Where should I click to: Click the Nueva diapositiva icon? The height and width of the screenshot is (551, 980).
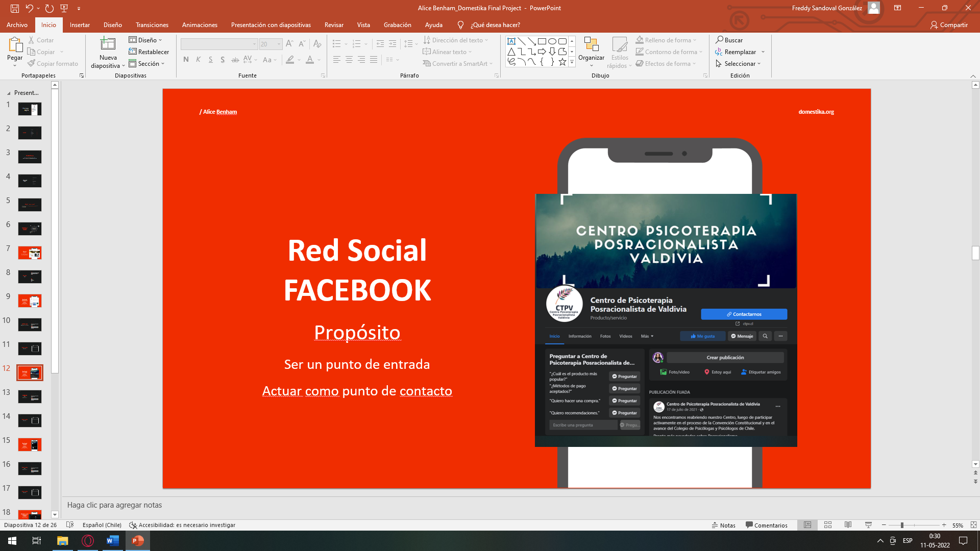[108, 44]
